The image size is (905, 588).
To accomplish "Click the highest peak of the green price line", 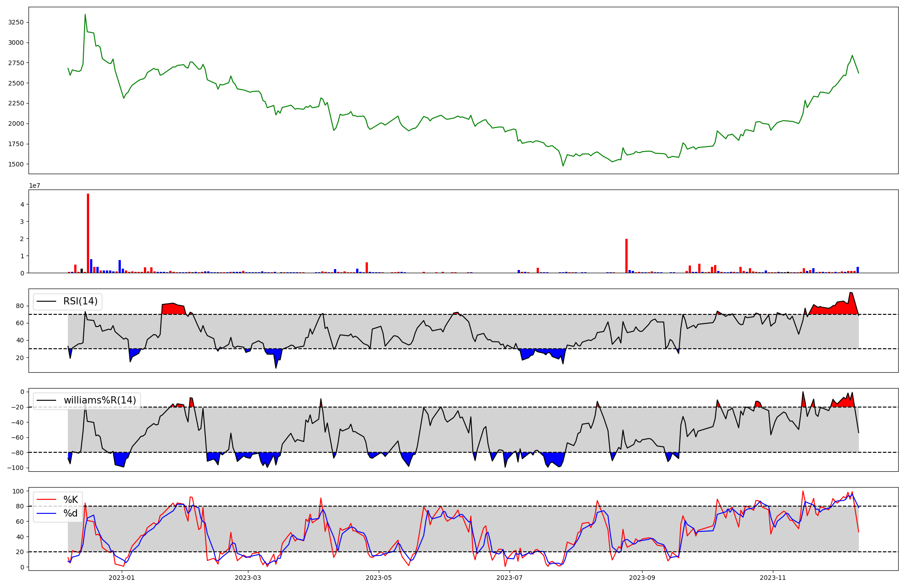I will pyautogui.click(x=85, y=15).
